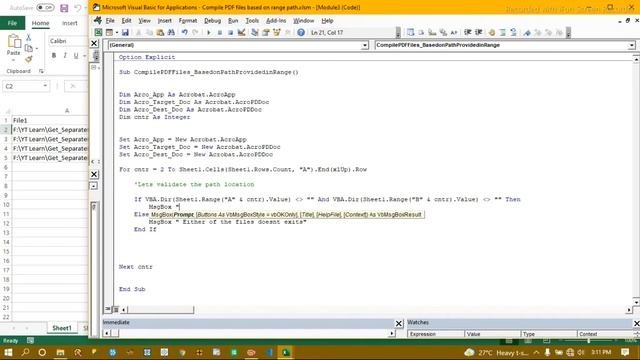Click the Indent icon in the Edit toolbar
Image resolution: width=640 pixels, height=360 pixels.
coord(468,32)
